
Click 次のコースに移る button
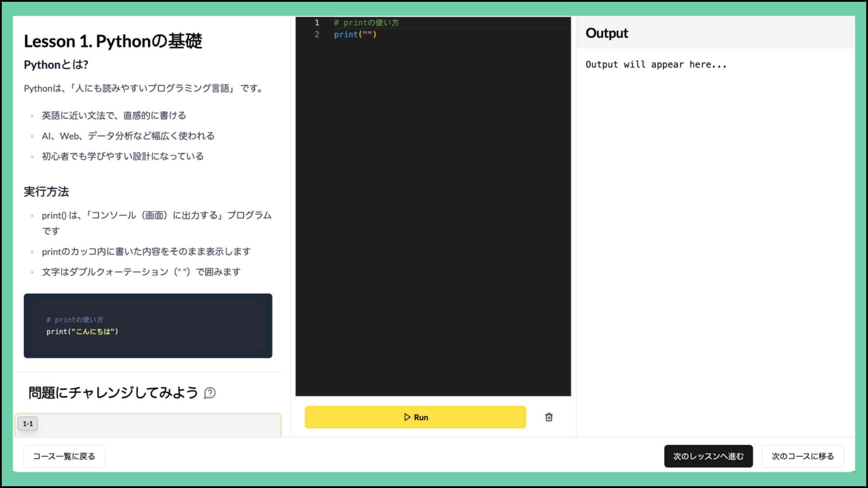click(x=802, y=456)
